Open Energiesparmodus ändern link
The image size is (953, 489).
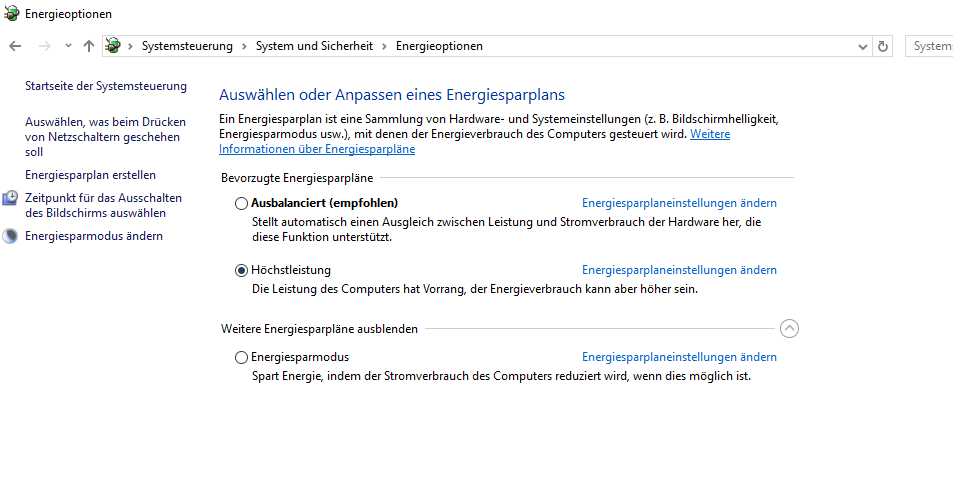tap(94, 236)
